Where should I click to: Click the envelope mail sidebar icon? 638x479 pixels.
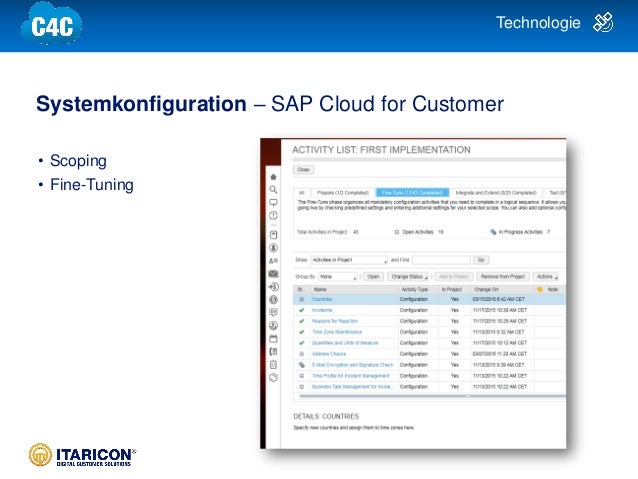(x=273, y=274)
